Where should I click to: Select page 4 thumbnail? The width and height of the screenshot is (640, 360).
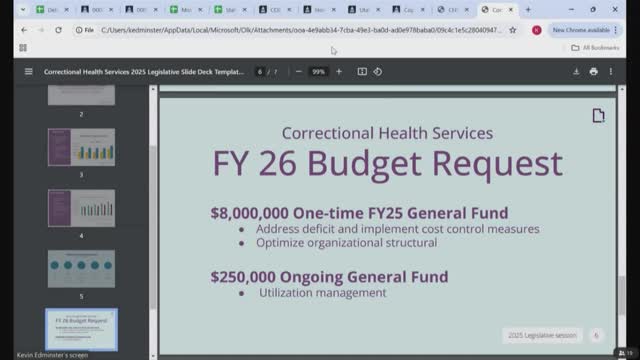pyautogui.click(x=81, y=208)
